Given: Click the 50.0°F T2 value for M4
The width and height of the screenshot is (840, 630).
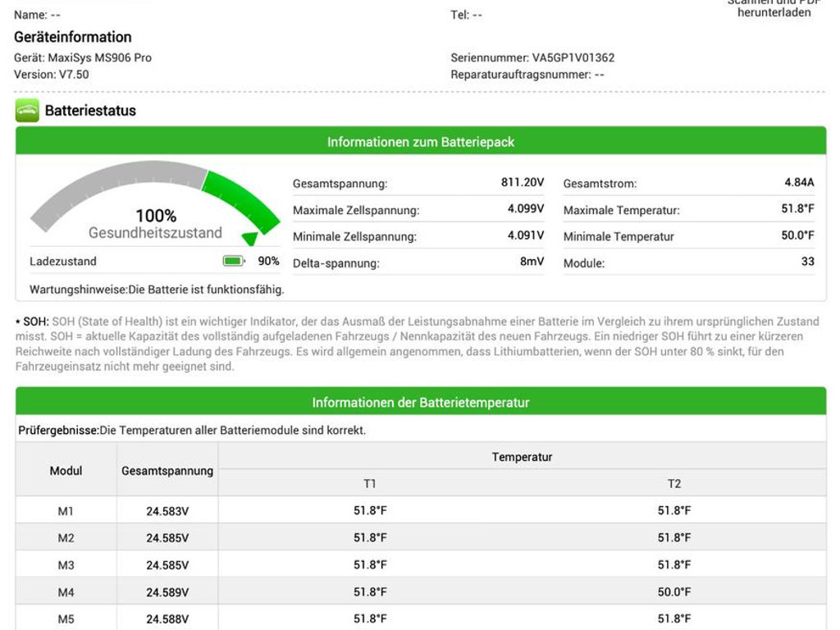Looking at the screenshot, I should [673, 592].
